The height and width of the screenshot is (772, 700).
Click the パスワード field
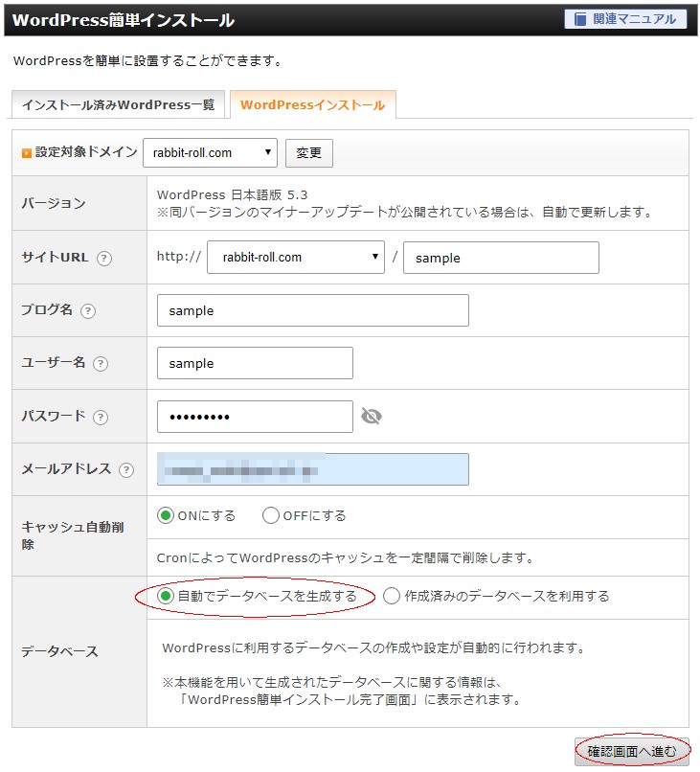pos(255,417)
